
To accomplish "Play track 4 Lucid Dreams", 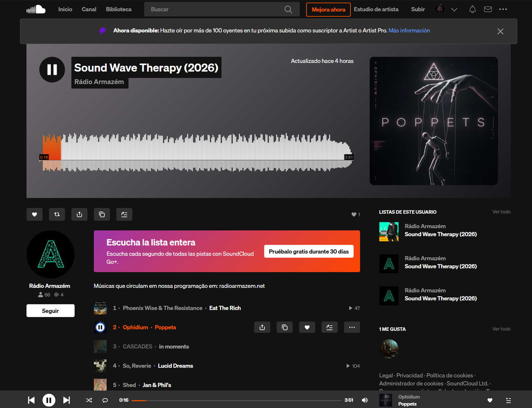I will tap(175, 366).
